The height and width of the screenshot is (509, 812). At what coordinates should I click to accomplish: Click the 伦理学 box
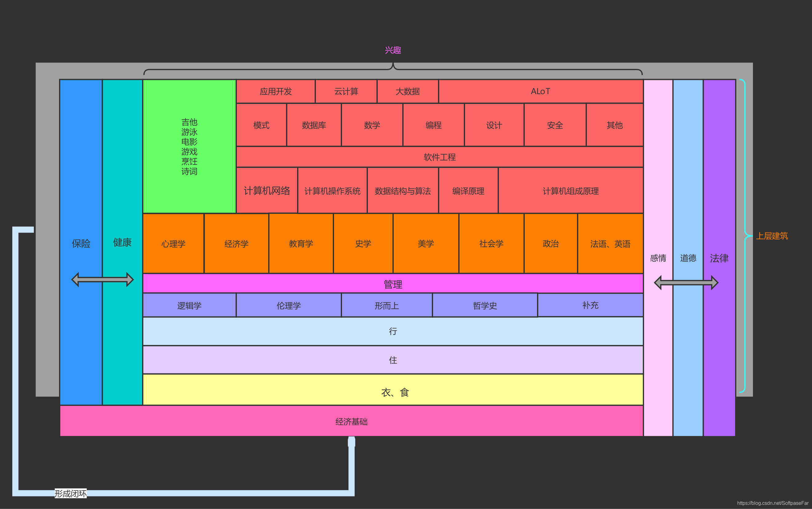coord(289,305)
